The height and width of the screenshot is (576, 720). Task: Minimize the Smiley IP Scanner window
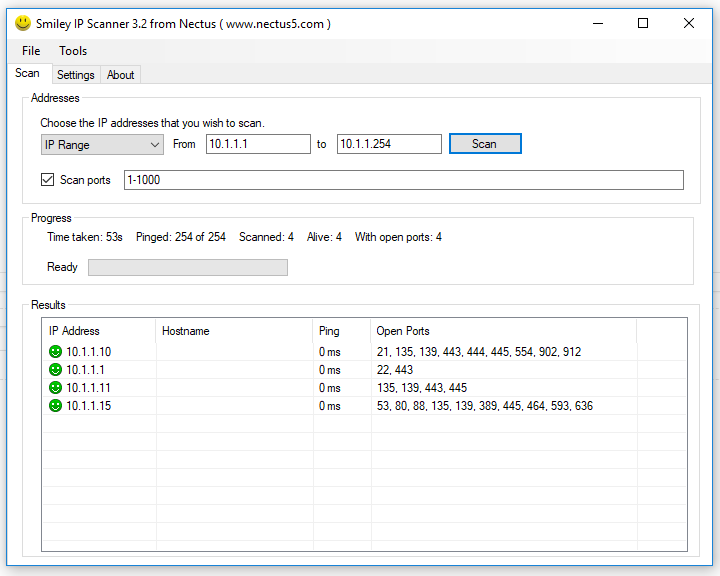point(598,23)
